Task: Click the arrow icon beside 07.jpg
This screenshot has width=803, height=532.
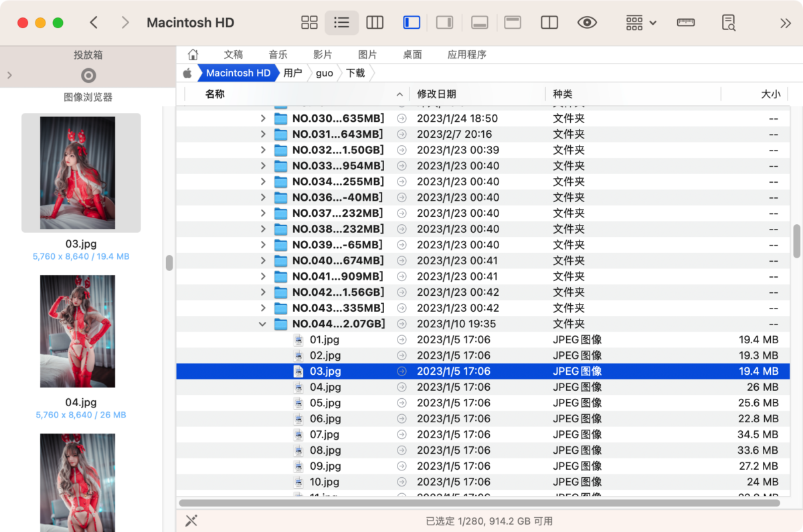Action: 401,434
